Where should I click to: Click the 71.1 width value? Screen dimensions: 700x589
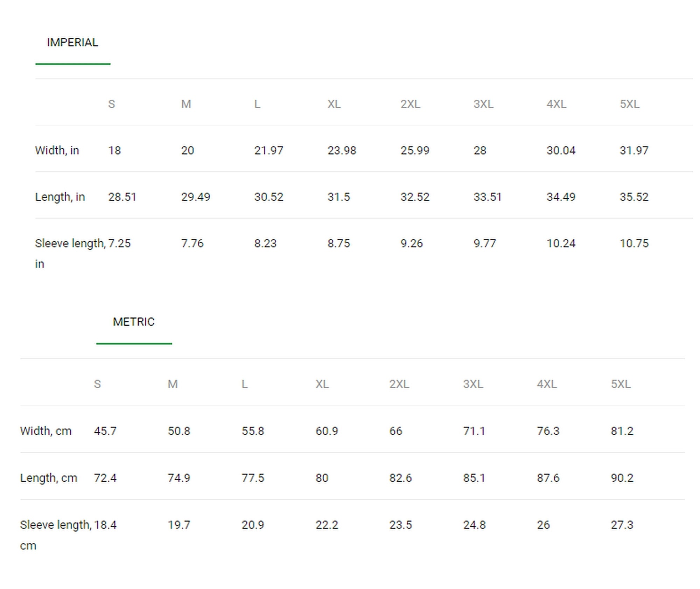[474, 431]
